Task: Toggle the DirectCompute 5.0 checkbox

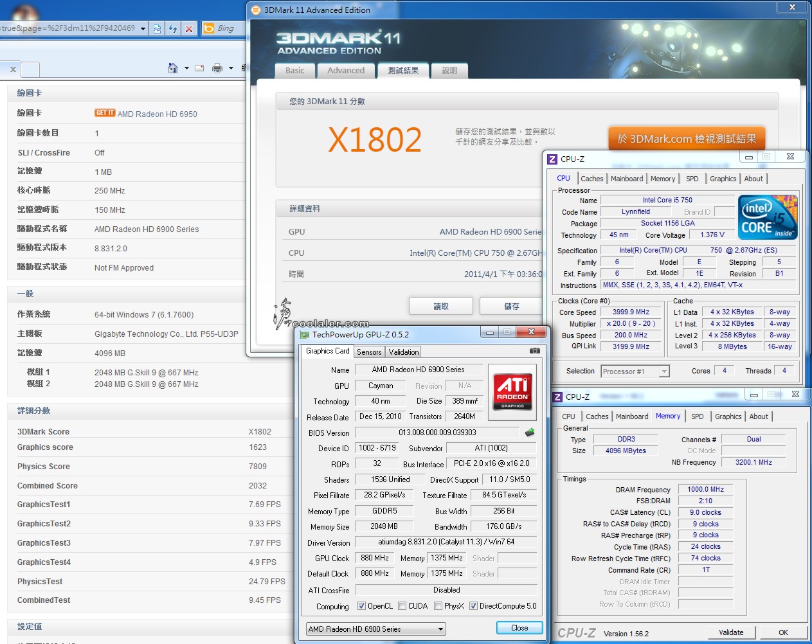Action: (x=473, y=605)
